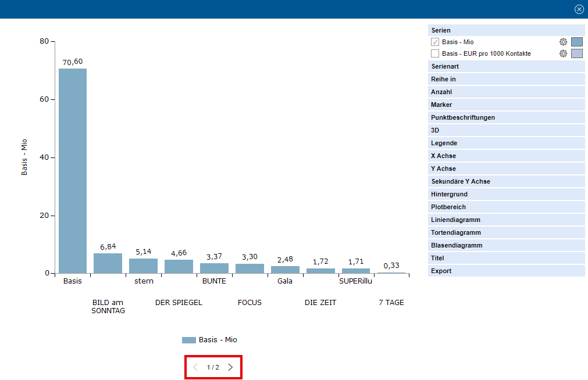This screenshot has width=588, height=380.
Task: Expand the X Achse settings
Action: click(506, 156)
